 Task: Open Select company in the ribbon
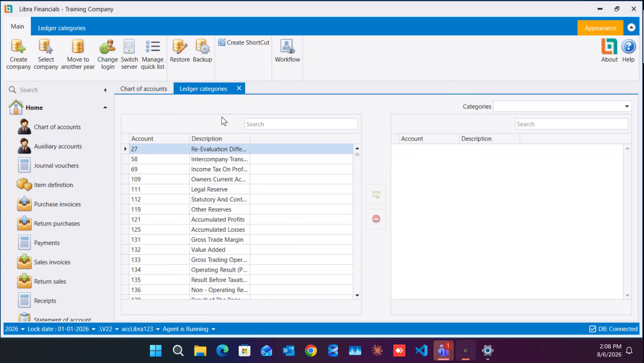pos(46,54)
